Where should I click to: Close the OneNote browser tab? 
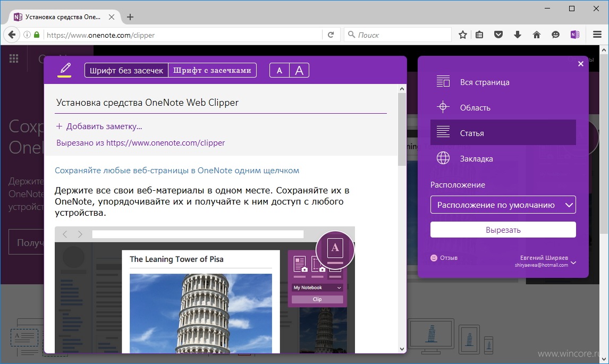[112, 17]
